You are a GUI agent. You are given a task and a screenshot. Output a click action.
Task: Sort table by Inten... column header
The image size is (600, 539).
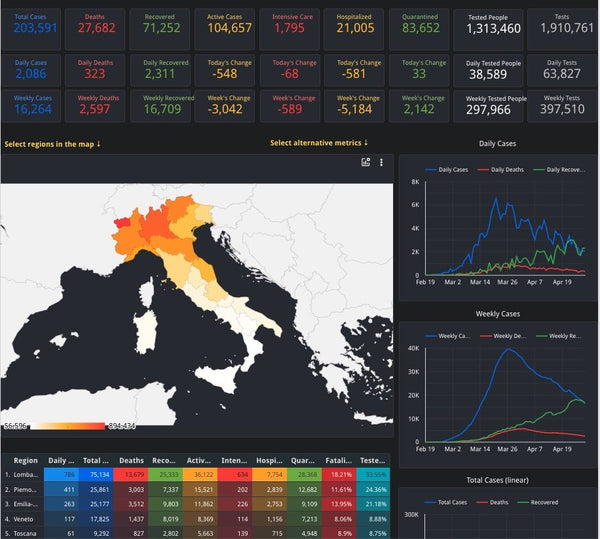pyautogui.click(x=234, y=461)
